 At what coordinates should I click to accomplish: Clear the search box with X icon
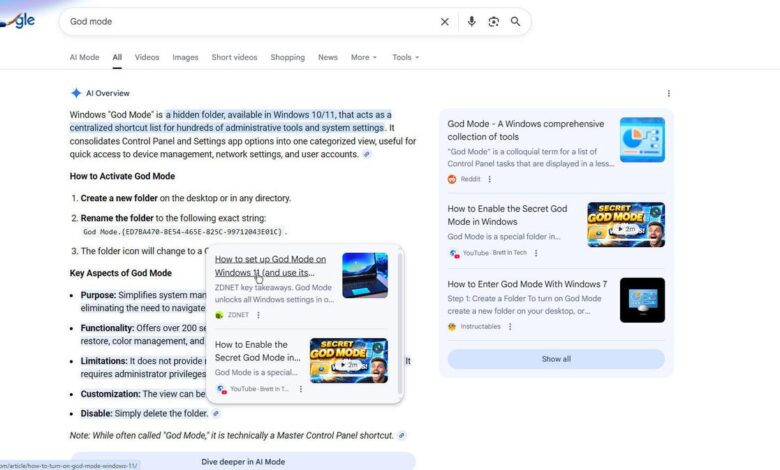click(445, 21)
